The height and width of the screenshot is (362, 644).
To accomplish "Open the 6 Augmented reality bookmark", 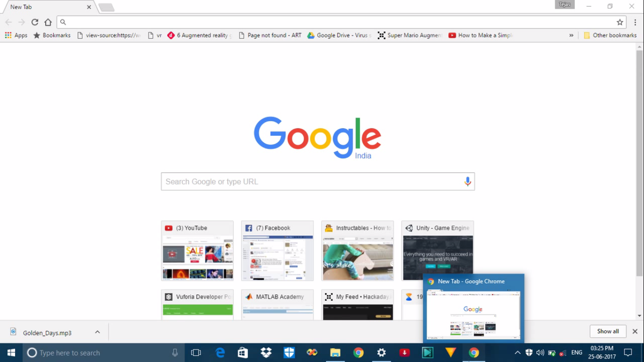I will point(199,35).
